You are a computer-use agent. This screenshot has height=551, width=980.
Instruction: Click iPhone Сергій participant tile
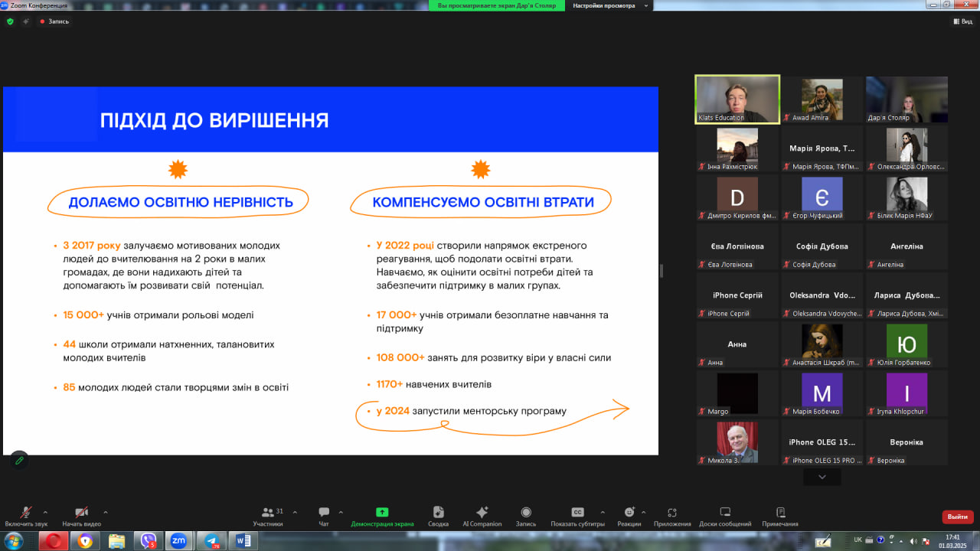point(737,295)
